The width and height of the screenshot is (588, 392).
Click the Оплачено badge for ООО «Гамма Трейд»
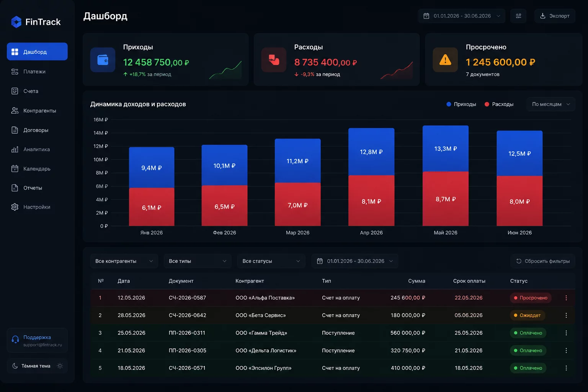coord(528,333)
